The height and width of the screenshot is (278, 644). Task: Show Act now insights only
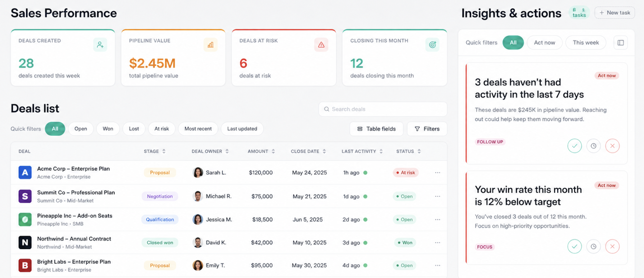(544, 43)
